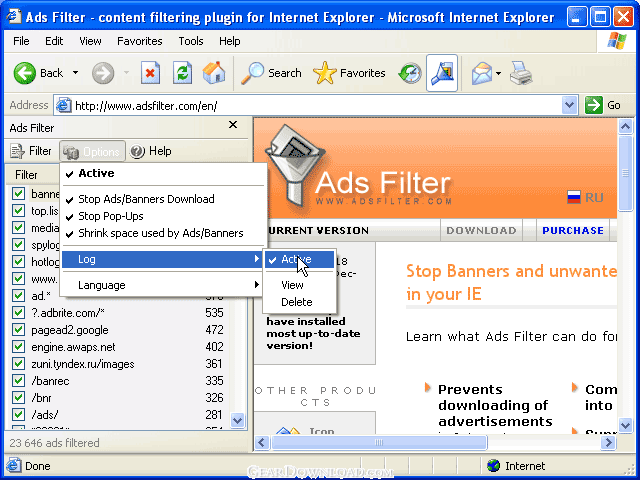Select View in the Log submenu
Screen dimensions: 640x480
(x=292, y=285)
